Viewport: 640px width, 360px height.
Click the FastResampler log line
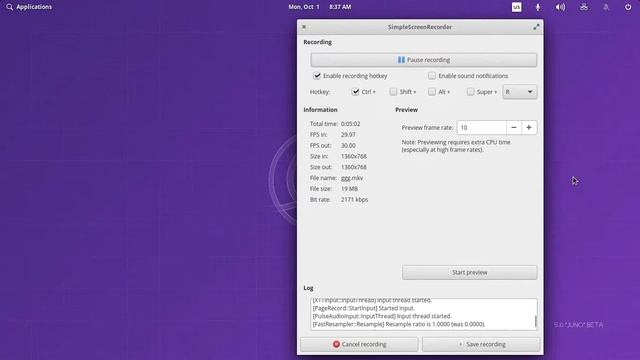[399, 324]
